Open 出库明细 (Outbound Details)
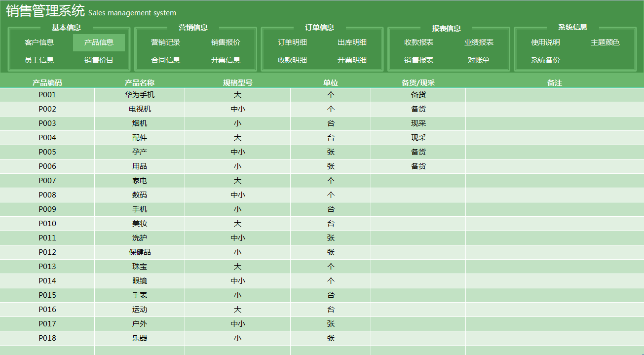The width and height of the screenshot is (644, 355). coord(352,42)
